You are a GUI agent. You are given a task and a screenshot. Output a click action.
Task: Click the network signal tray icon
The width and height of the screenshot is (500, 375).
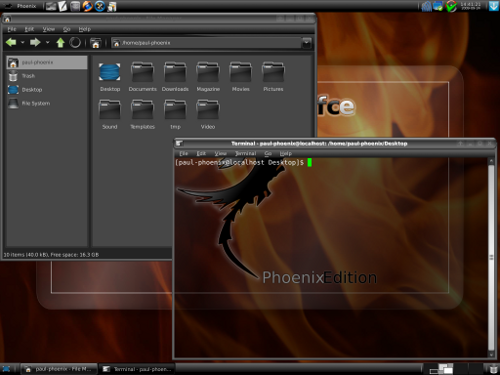[x=427, y=6]
